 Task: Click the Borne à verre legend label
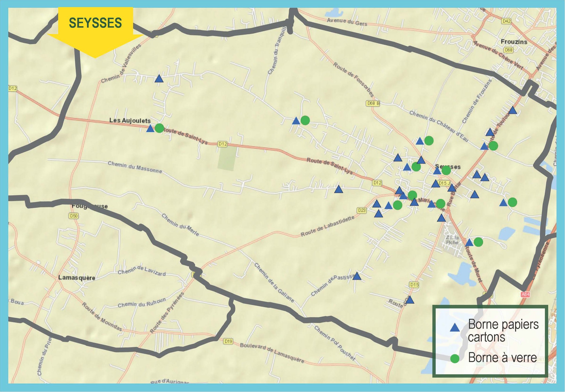pyautogui.click(x=502, y=358)
